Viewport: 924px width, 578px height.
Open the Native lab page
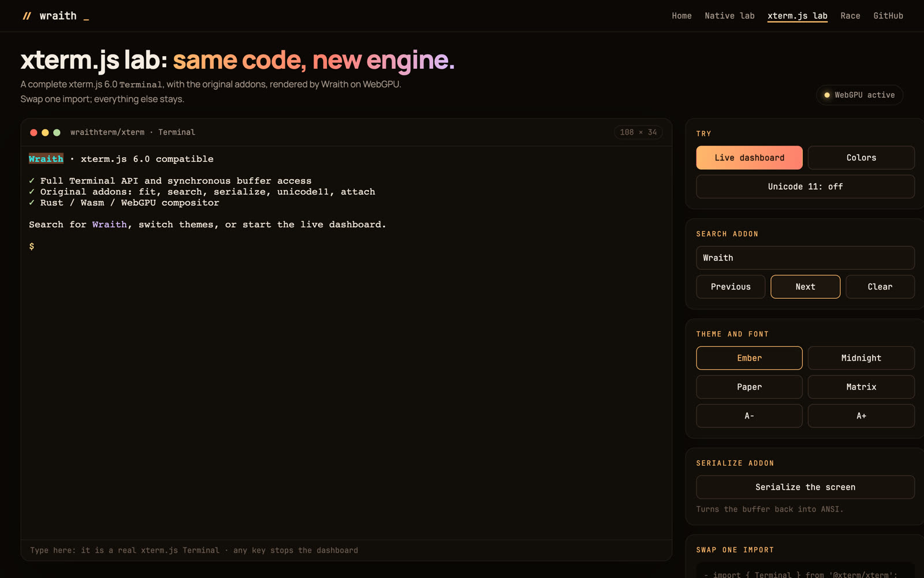click(x=729, y=16)
